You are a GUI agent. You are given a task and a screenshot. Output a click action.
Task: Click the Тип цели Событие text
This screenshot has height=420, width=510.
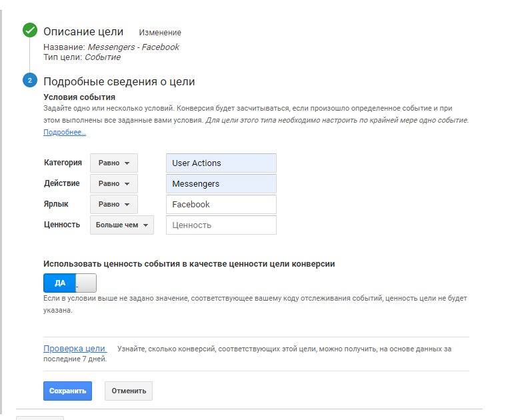[x=102, y=57]
